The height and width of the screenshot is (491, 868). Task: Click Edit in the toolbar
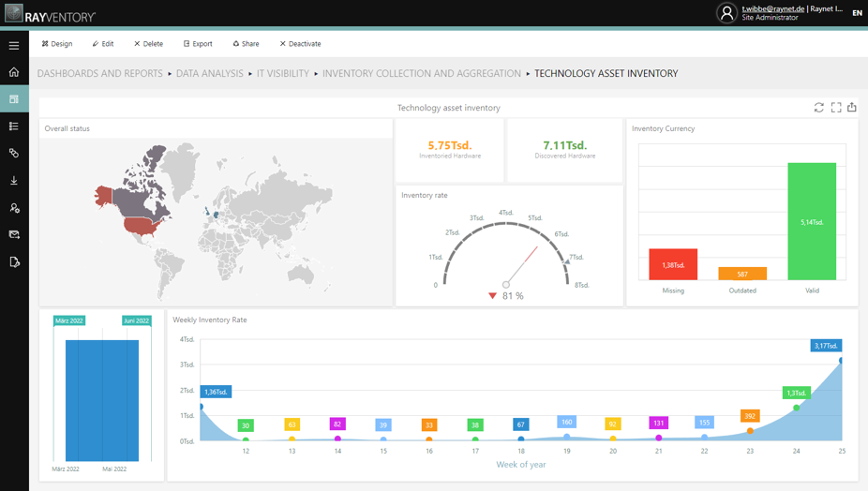103,44
